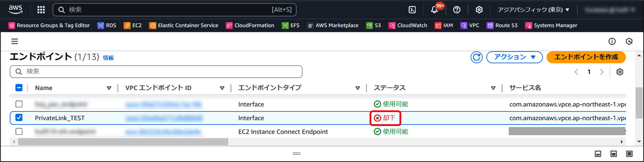The image size is (644, 162).
Task: Open the info panel circle icon
Action: pos(612,41)
